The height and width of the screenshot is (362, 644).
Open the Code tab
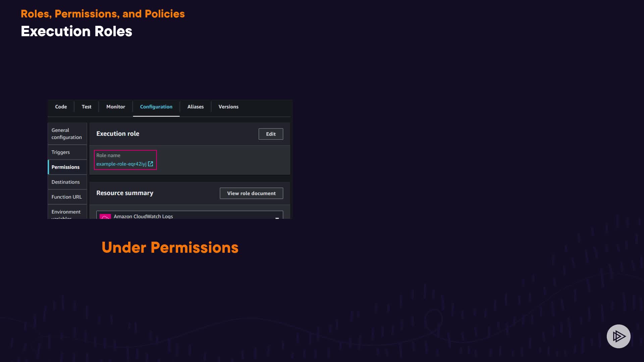coord(61,107)
